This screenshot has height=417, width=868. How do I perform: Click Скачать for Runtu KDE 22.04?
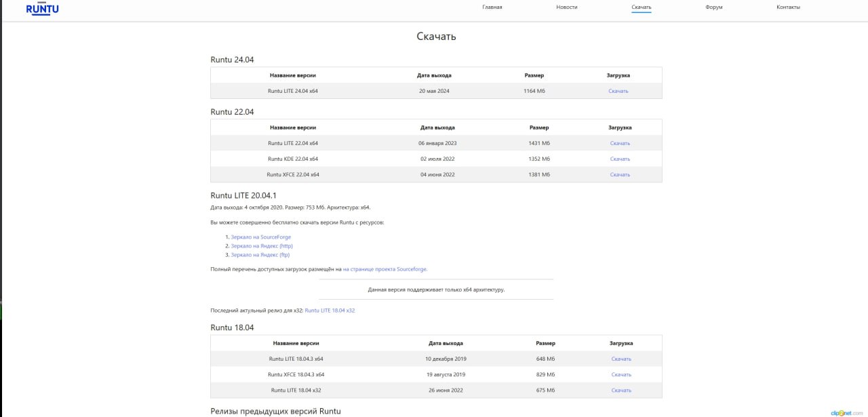coord(620,159)
